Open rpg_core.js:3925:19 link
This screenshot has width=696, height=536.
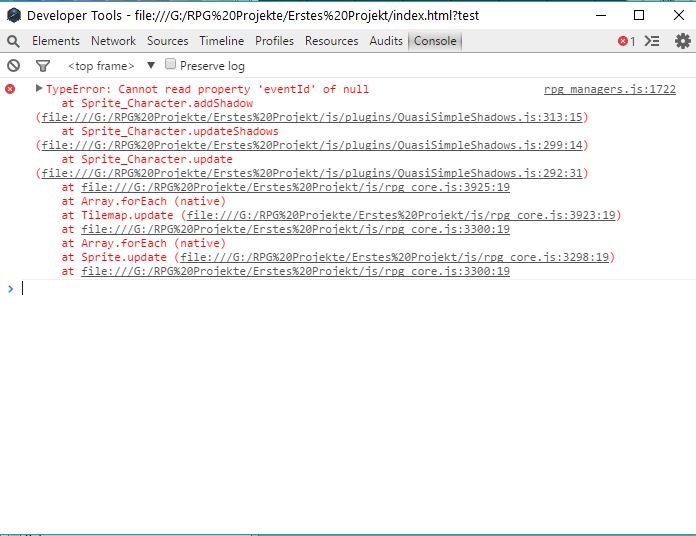(x=296, y=187)
